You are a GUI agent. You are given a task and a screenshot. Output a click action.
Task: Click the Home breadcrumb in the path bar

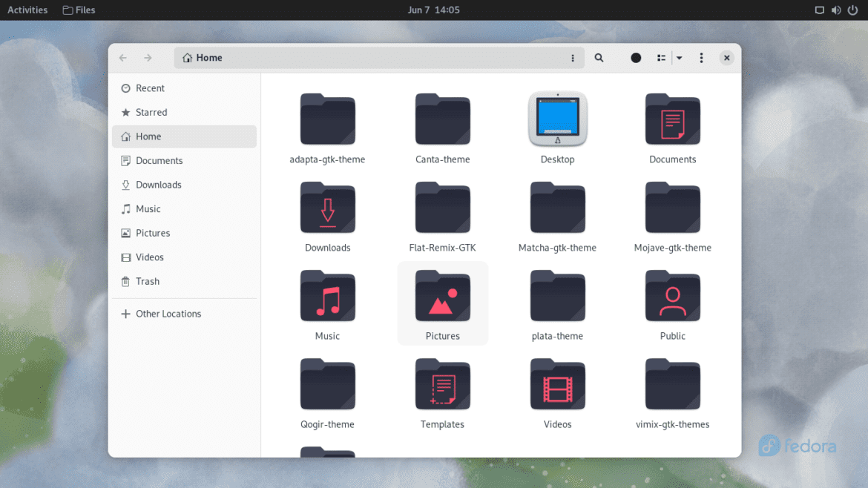pos(201,57)
